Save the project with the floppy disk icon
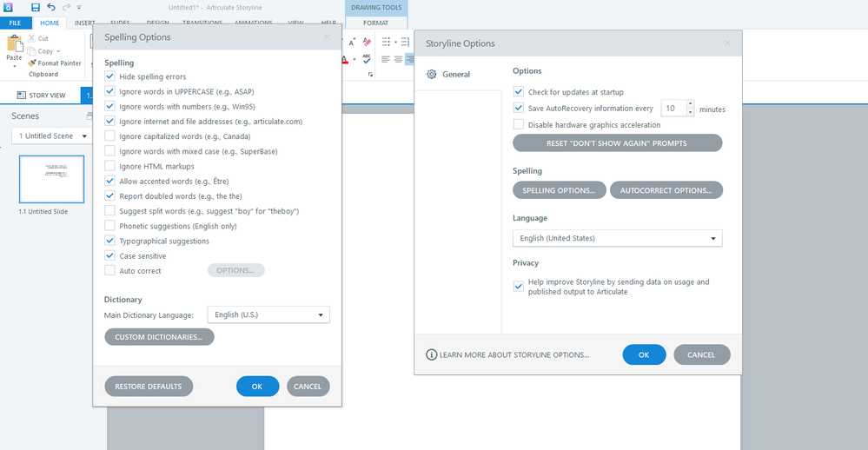Viewport: 868px width, 450px height. coord(36,7)
